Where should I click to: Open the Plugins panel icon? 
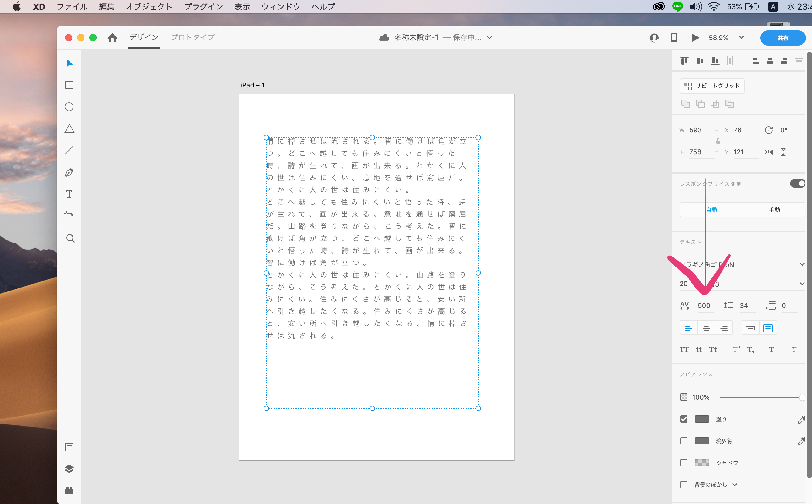point(69,490)
